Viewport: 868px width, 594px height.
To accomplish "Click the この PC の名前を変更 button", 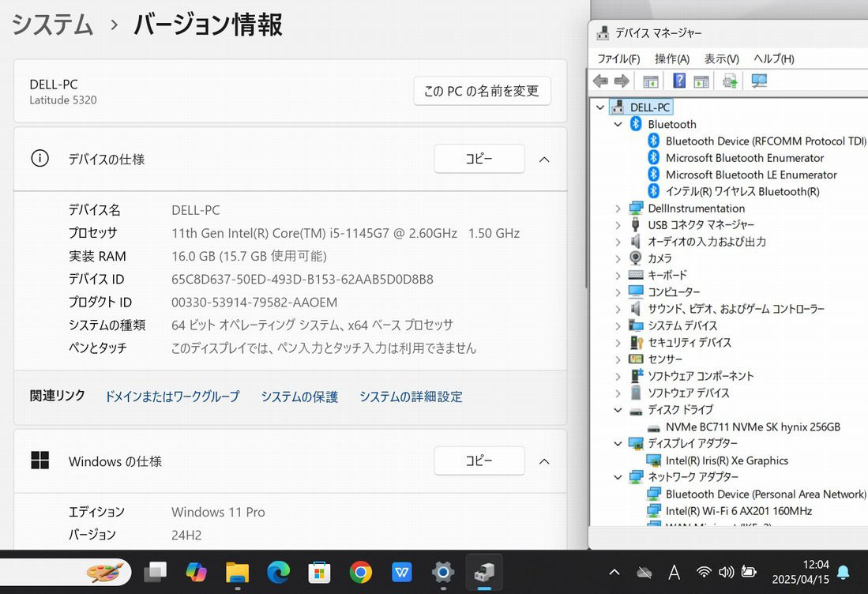I will tap(482, 91).
